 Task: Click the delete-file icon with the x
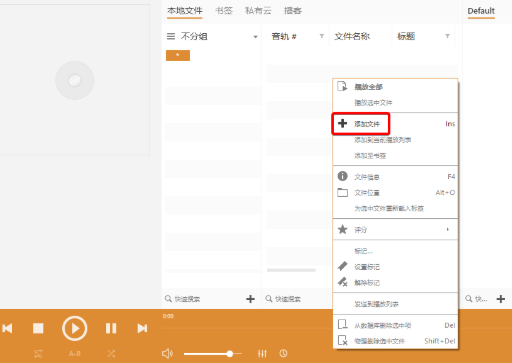[343, 340]
